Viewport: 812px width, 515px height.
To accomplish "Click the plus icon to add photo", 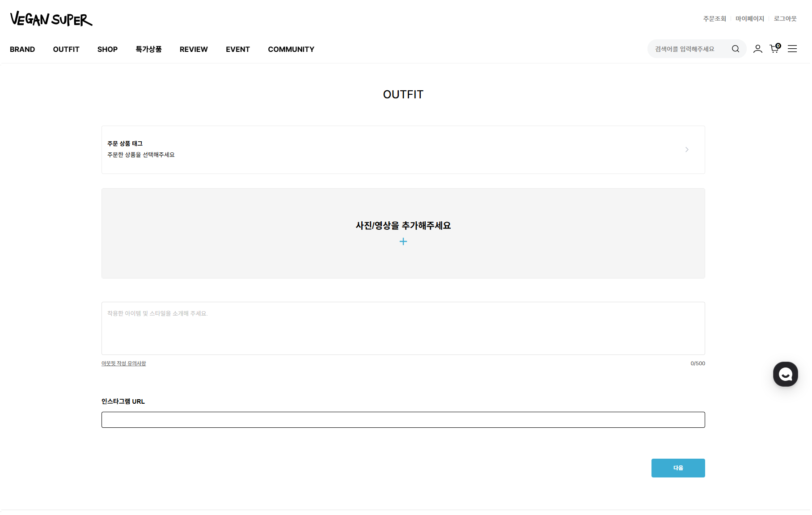I will click(x=403, y=241).
